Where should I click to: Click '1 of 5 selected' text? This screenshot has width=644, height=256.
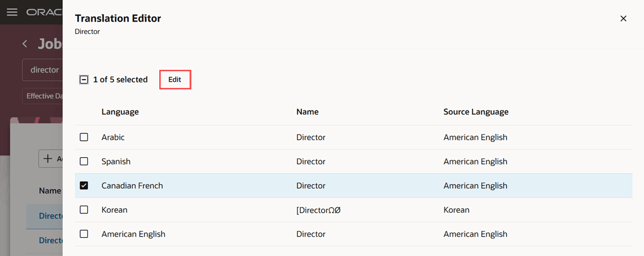pyautogui.click(x=121, y=79)
